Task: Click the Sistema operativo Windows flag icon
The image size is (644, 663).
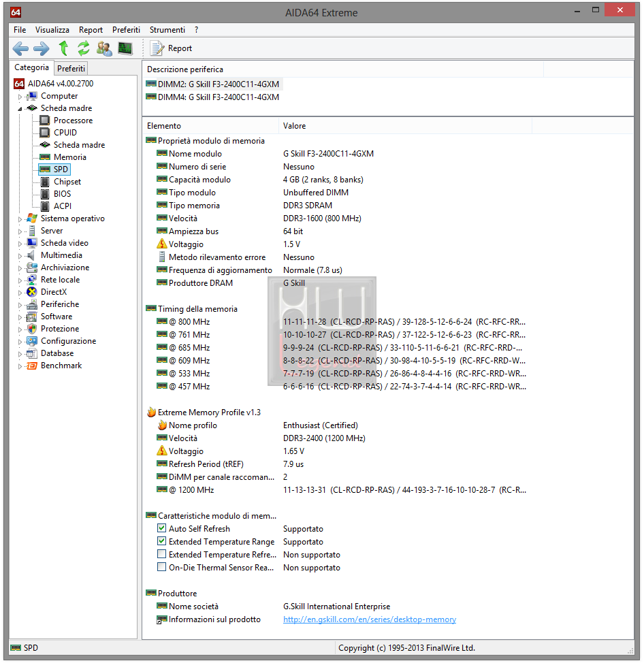Action: click(32, 219)
